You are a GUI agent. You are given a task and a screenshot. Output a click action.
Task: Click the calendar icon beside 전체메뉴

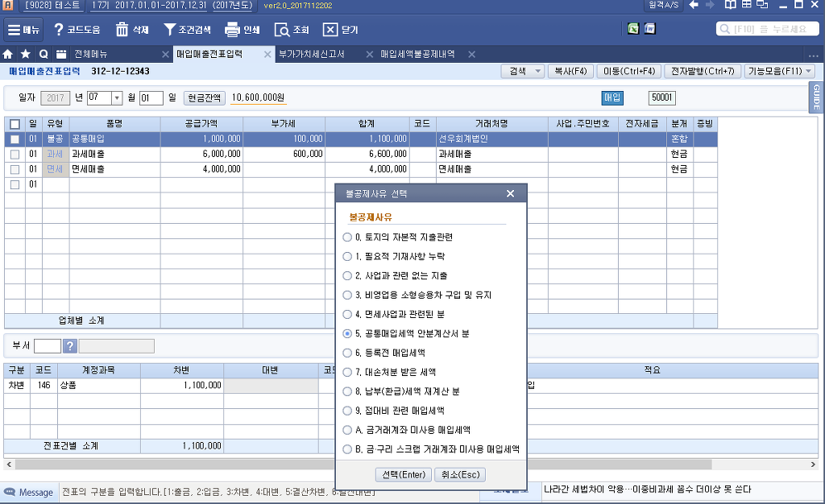point(61,54)
